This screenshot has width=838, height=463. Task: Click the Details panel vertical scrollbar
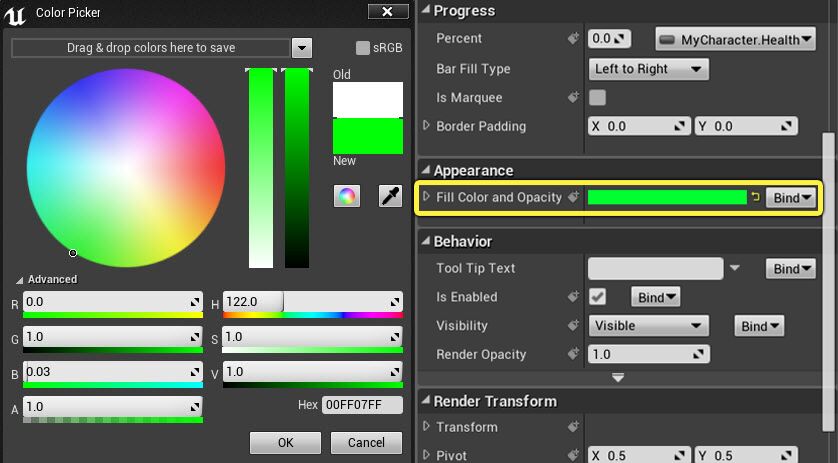828,281
